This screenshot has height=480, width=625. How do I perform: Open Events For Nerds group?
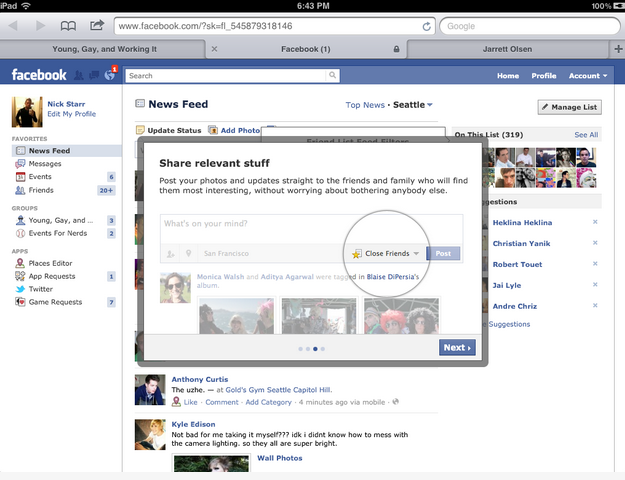click(58, 233)
